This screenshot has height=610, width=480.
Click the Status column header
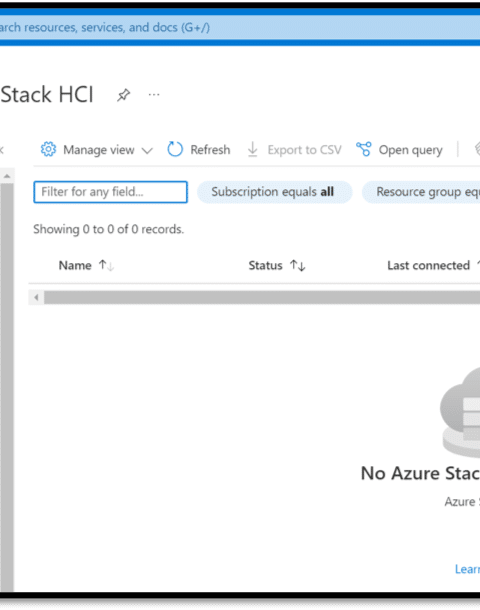coord(265,266)
